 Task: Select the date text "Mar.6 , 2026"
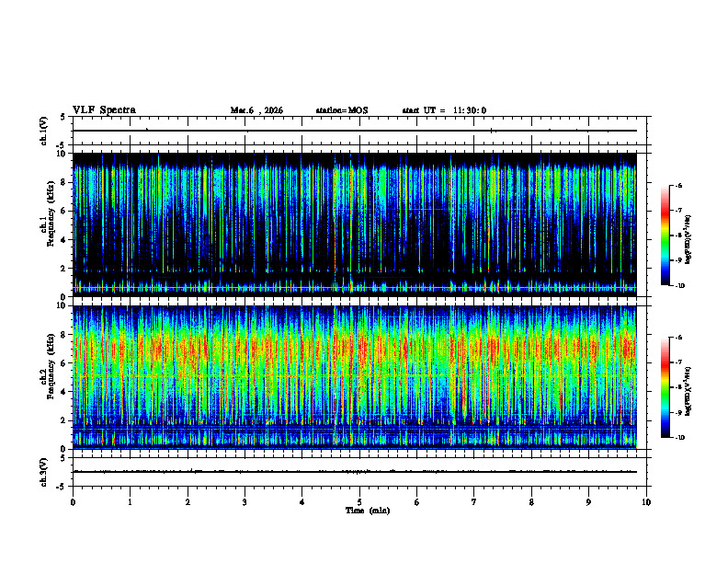point(256,110)
